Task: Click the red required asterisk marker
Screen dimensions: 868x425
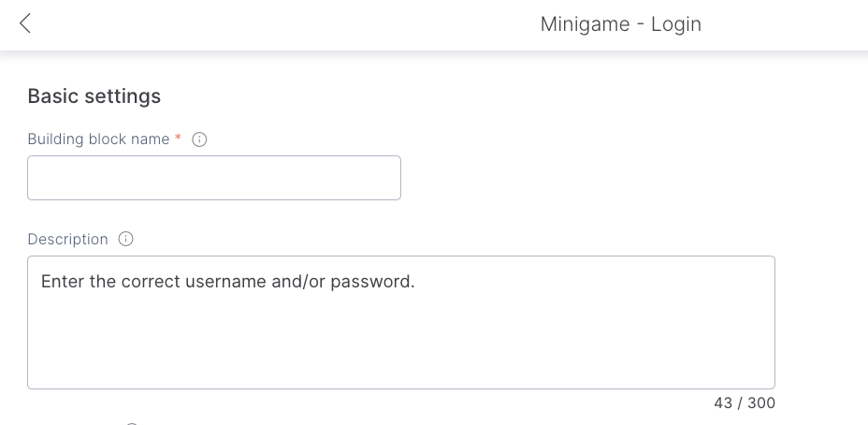Action: tap(178, 139)
